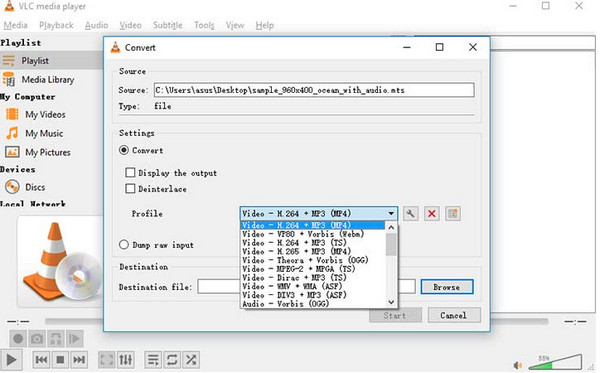This screenshot has width=600, height=373.
Task: Click the wrench edit profile icon
Action: coord(410,213)
